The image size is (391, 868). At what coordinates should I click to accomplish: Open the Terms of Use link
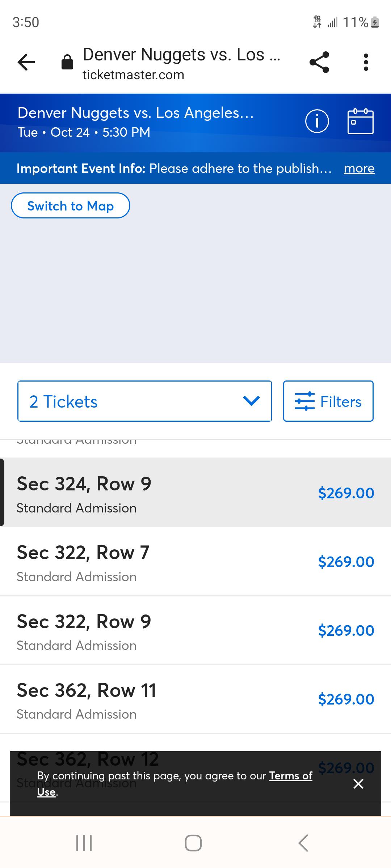[x=290, y=776]
